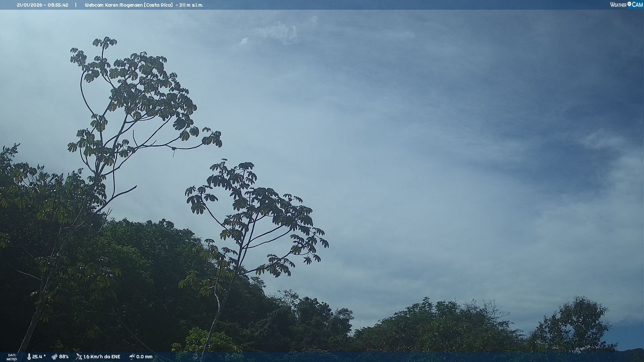Click the [Costa Rica] location text

tap(158, 5)
